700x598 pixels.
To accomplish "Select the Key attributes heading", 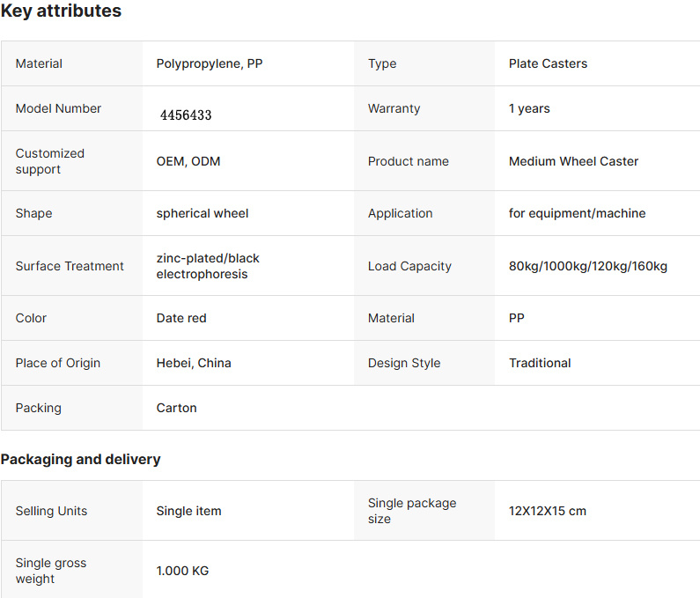I will click(x=61, y=11).
